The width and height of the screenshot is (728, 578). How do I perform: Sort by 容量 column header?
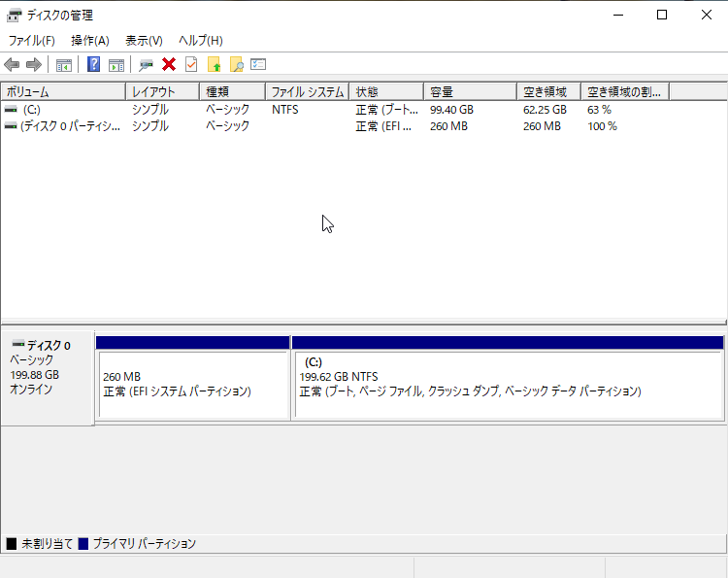click(x=471, y=92)
